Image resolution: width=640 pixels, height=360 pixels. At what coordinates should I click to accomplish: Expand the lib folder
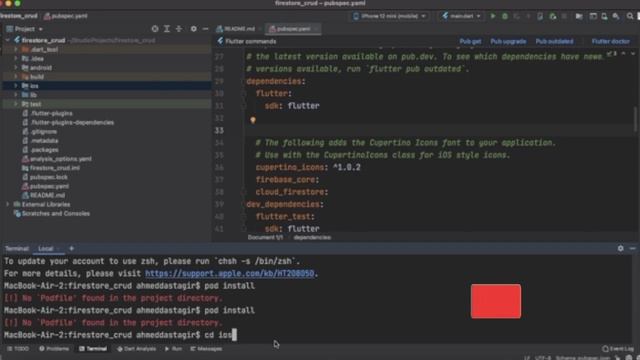(16, 95)
